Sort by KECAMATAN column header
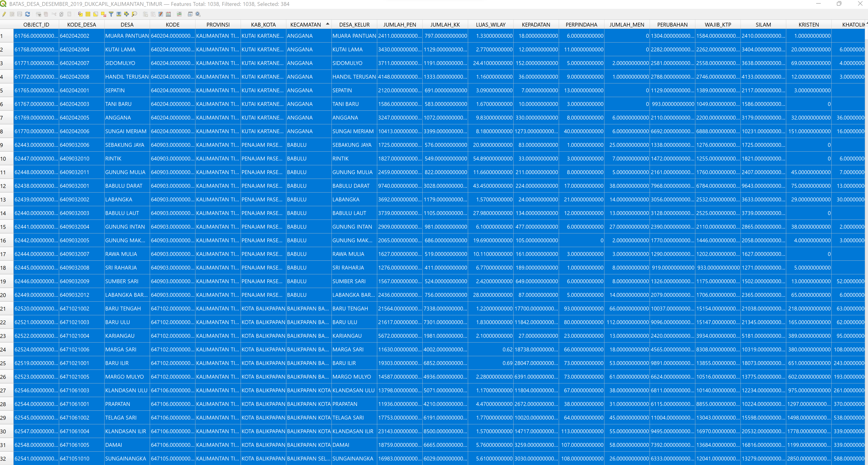Viewport: 868px width, 465px height. pyautogui.click(x=306, y=25)
